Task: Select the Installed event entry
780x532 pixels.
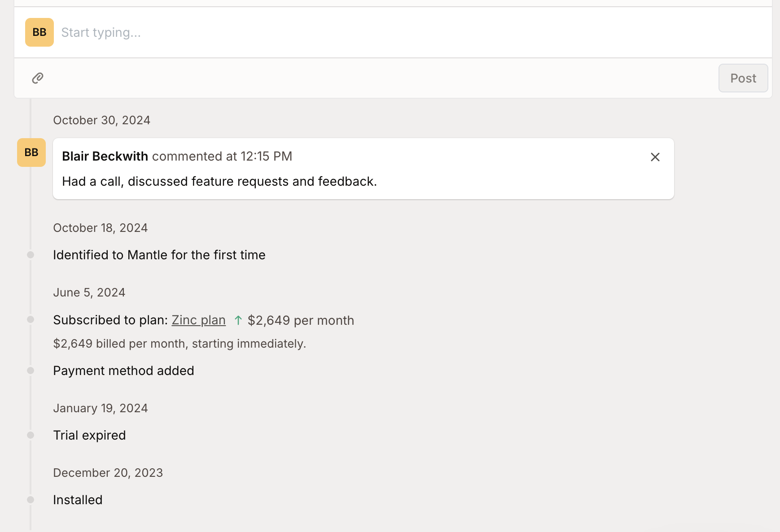Action: pos(78,500)
